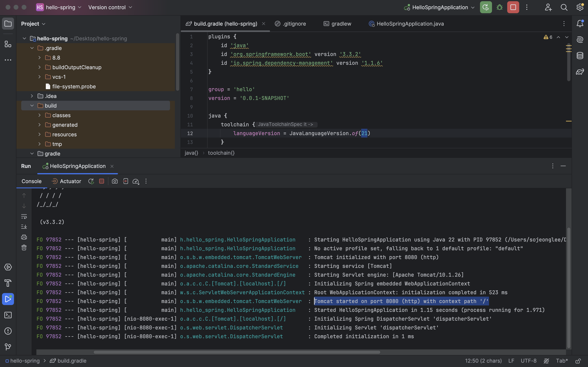Expand the .idea folder
Image resolution: width=588 pixels, height=367 pixels.
pyautogui.click(x=32, y=96)
